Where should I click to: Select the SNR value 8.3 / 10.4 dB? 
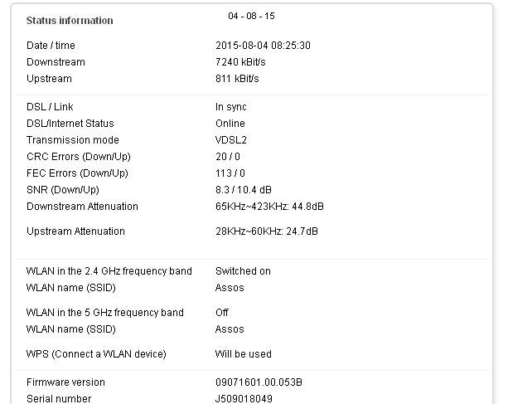pyautogui.click(x=244, y=190)
